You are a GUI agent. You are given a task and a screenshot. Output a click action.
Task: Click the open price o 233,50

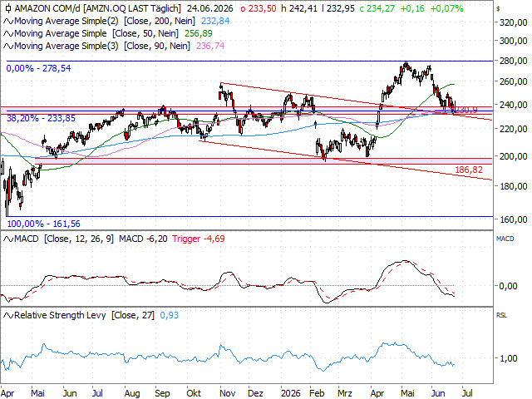259,8
